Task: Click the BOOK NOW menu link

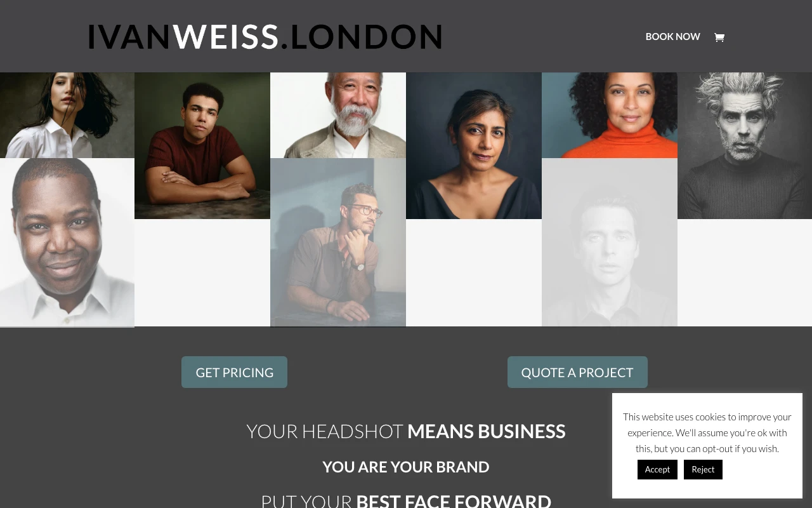Action: (672, 37)
